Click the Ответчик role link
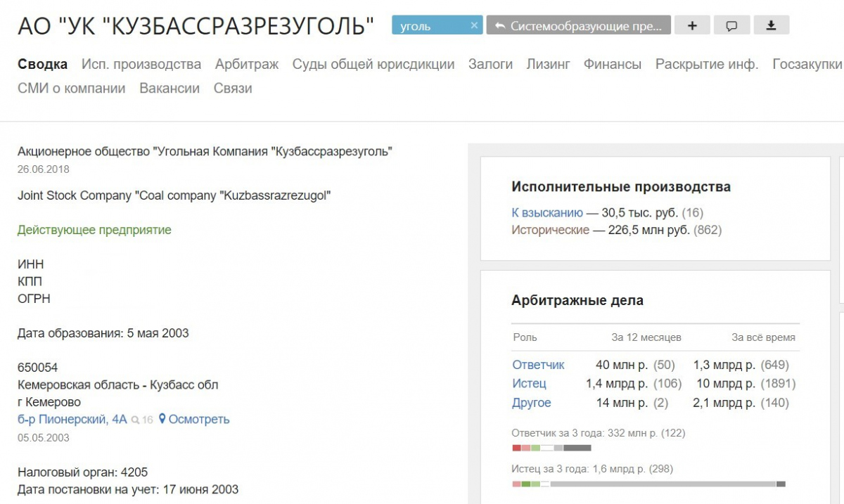 [x=539, y=365]
